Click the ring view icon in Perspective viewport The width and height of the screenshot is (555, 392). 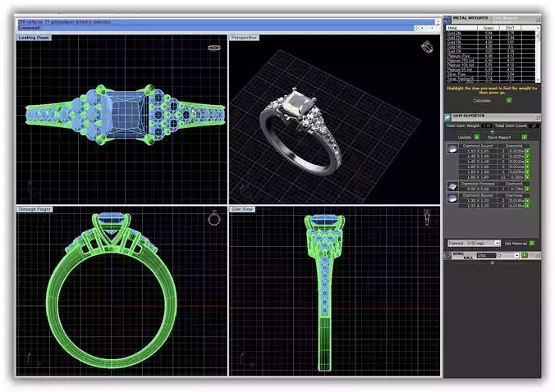427,47
